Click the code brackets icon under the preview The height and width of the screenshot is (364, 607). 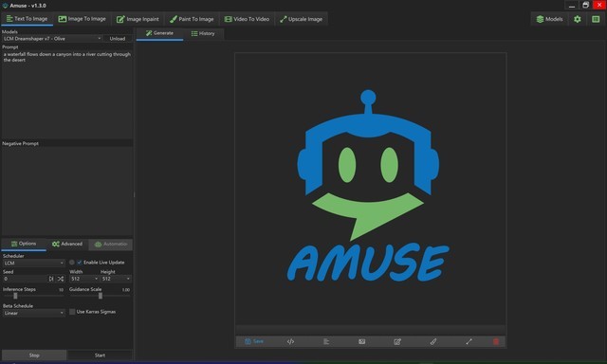(291, 341)
